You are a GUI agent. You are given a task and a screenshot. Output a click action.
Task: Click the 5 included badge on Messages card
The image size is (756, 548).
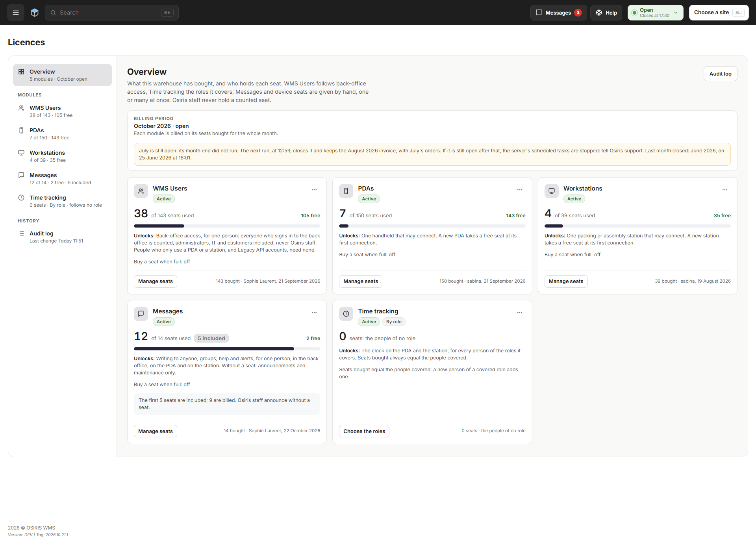[211, 338]
